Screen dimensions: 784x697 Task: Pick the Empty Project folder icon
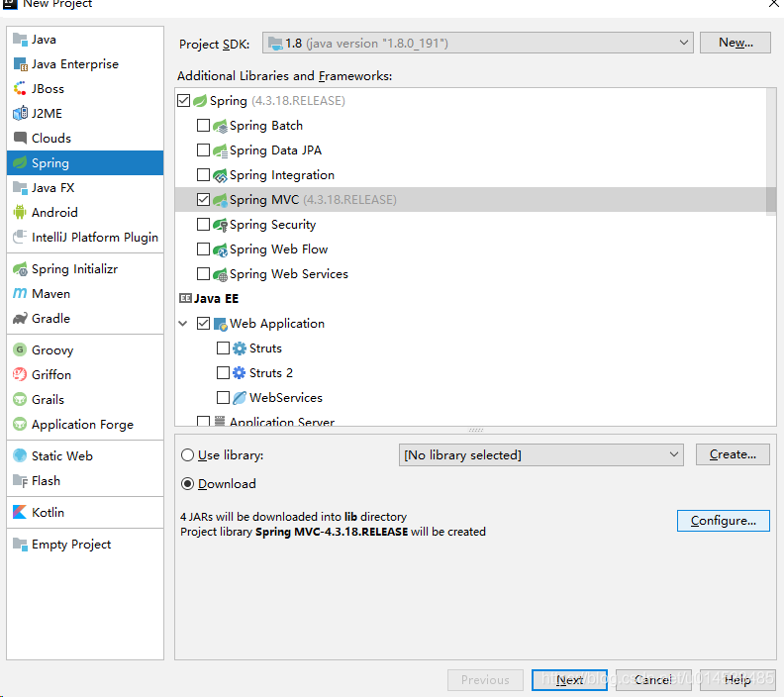click(20, 544)
